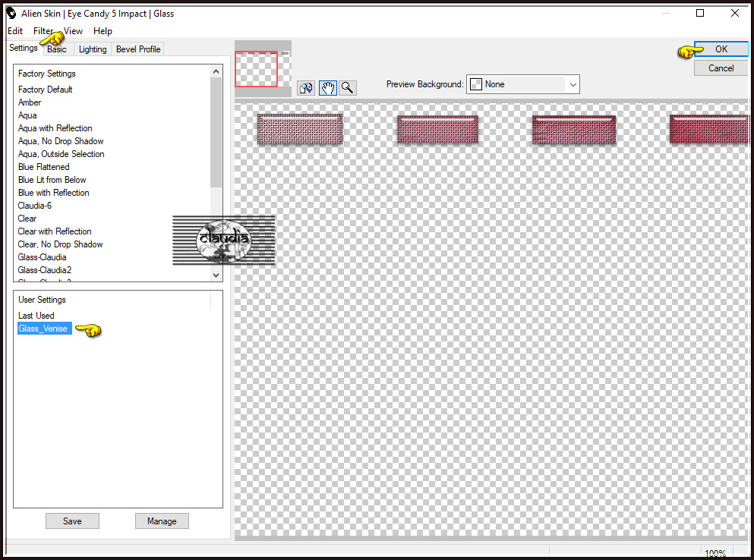Choose the Clear preset
Image resolution: width=754 pixels, height=560 pixels.
(27, 219)
